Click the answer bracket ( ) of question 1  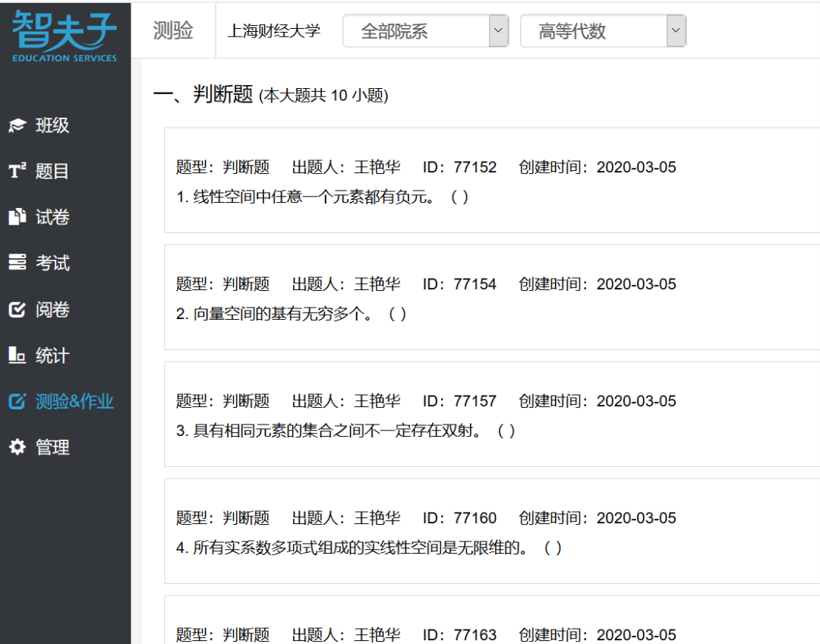click(x=459, y=197)
